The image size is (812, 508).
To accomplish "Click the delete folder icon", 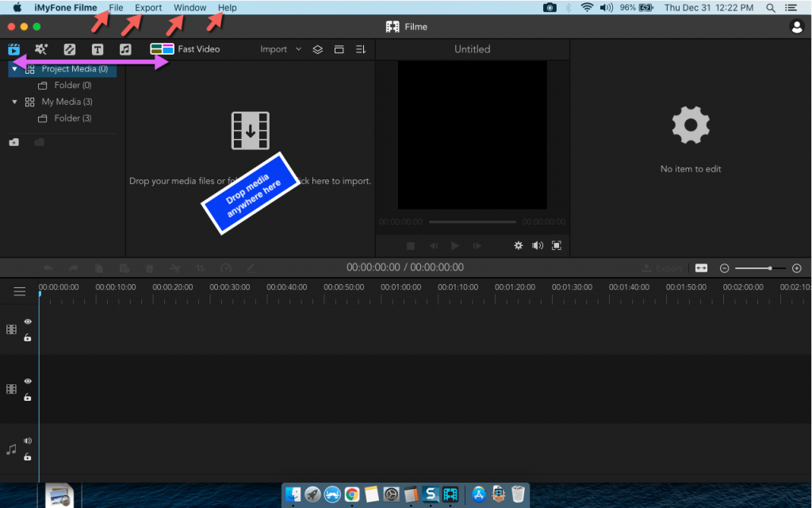I will click(40, 142).
